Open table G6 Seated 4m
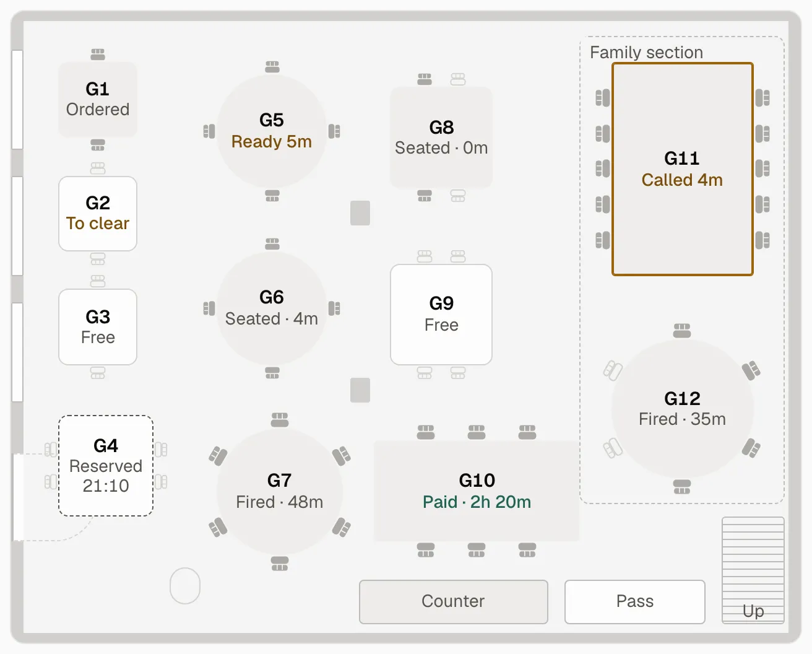 coord(272,308)
